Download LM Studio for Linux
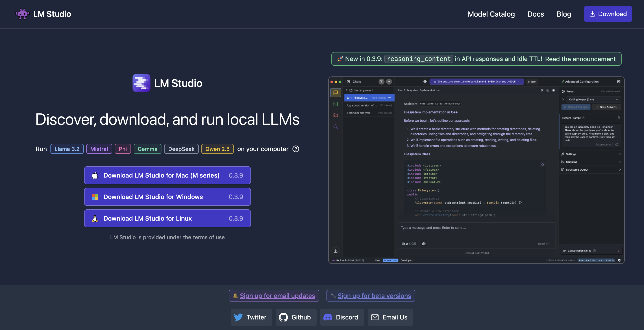Viewport: 644px width, 330px height. pyautogui.click(x=167, y=218)
